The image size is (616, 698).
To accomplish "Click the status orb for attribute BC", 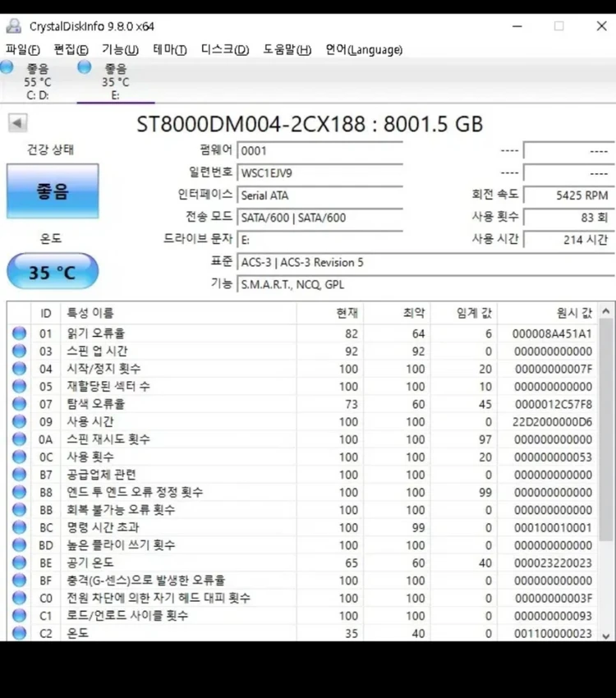I will click(x=19, y=527).
